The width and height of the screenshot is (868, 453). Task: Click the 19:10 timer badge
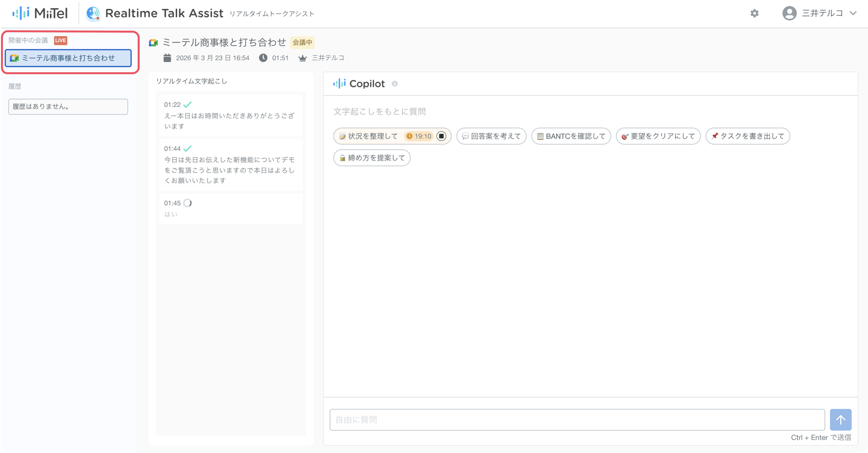point(419,136)
